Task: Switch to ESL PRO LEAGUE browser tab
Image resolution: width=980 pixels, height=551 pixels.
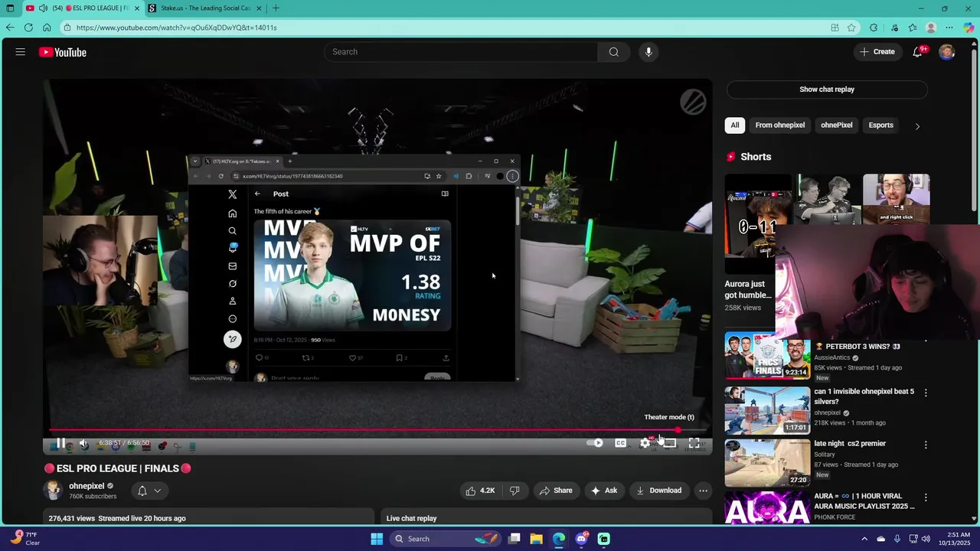Action: click(x=83, y=8)
